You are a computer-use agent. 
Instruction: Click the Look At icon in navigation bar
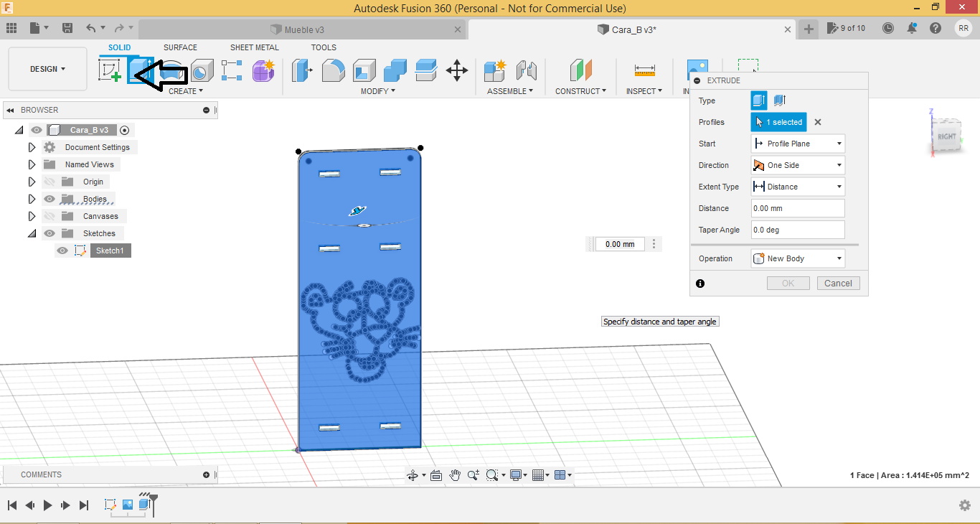(435, 475)
